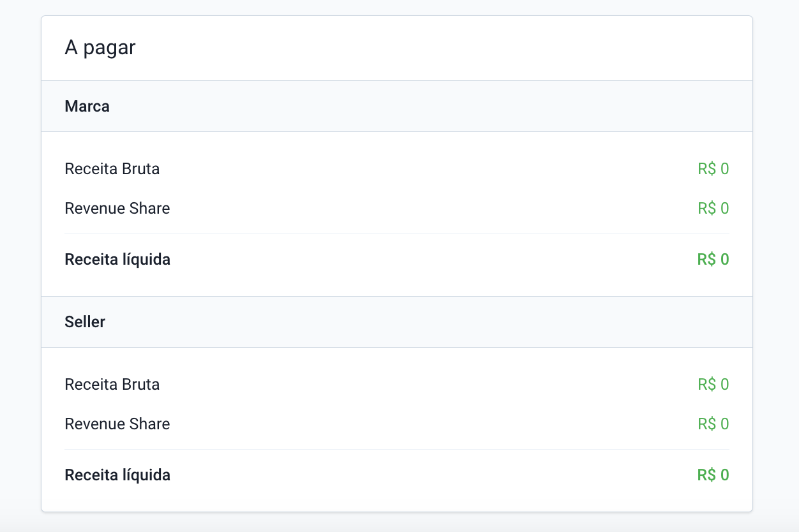Click Marca's bold Receita líquida R$ 0 total

713,260
